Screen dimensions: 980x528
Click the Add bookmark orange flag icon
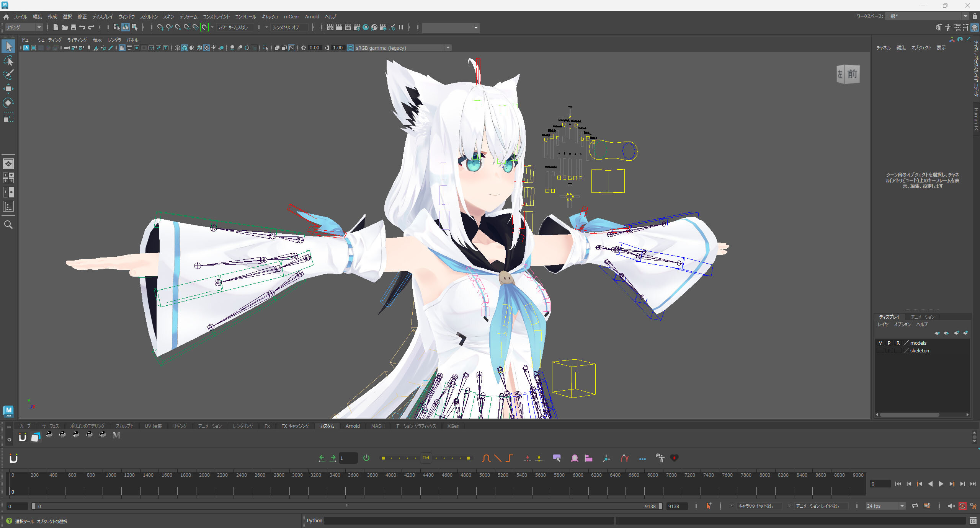(709, 506)
